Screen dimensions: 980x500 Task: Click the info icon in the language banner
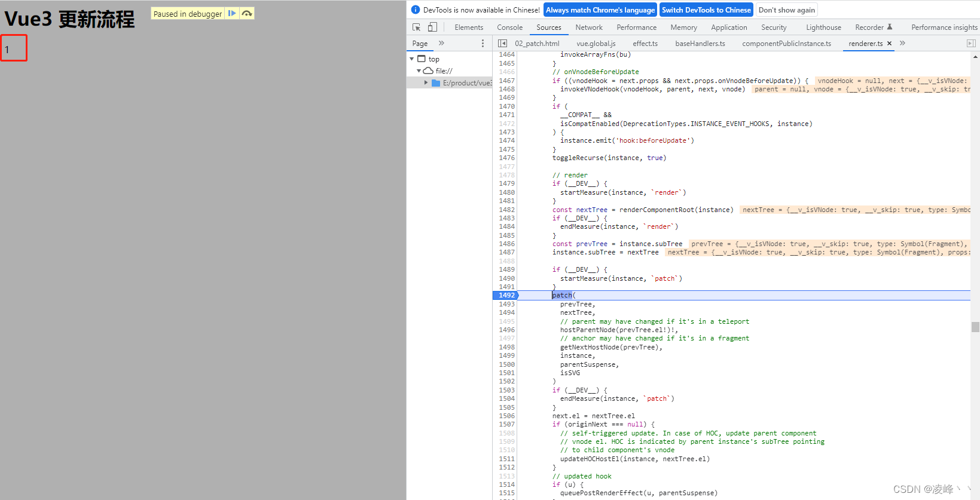[416, 10]
